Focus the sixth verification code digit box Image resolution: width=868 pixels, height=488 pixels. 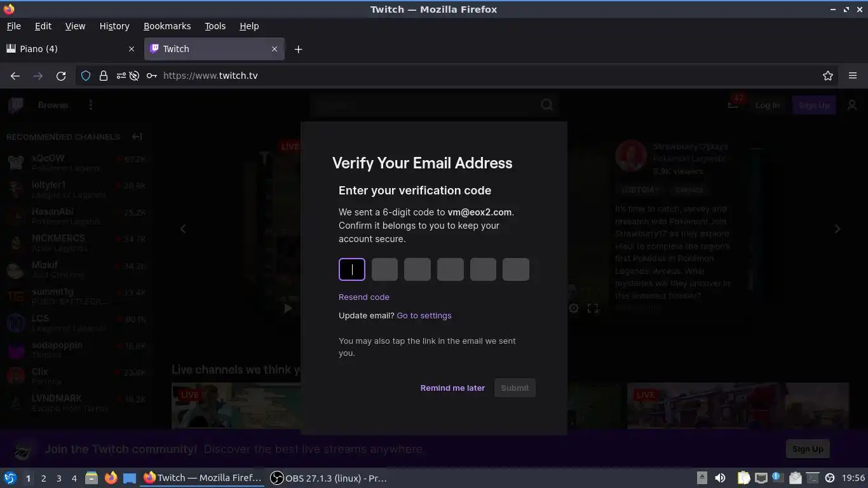point(515,269)
